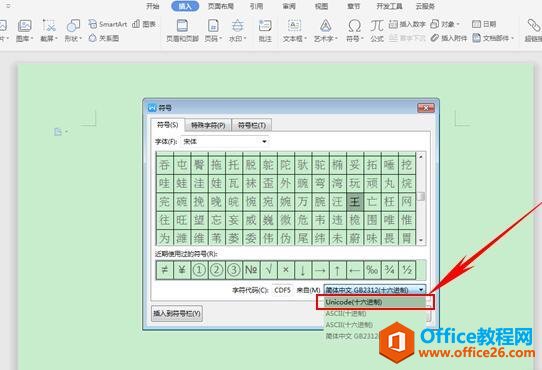Open 页眉和页脚 header and footer
The image size is (542, 370).
click(182, 30)
